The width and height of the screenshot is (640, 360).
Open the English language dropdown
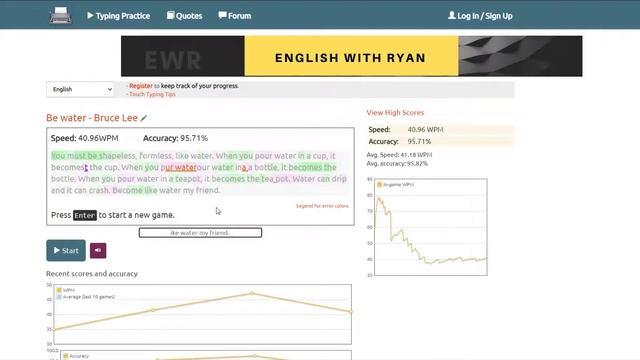pyautogui.click(x=80, y=89)
